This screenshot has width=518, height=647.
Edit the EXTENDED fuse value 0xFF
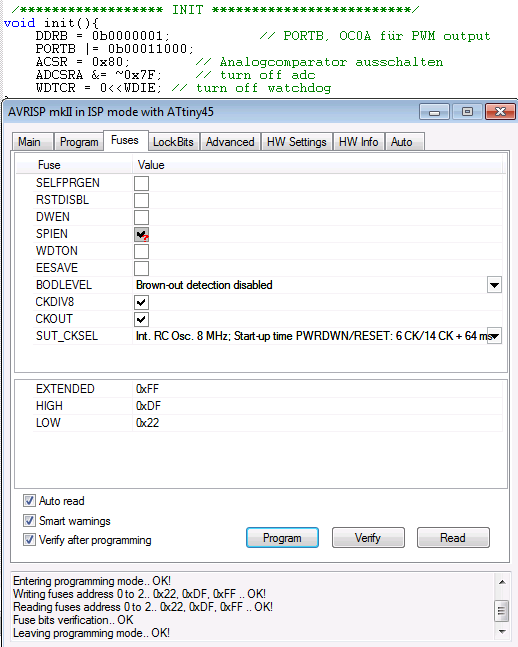pyautogui.click(x=147, y=389)
